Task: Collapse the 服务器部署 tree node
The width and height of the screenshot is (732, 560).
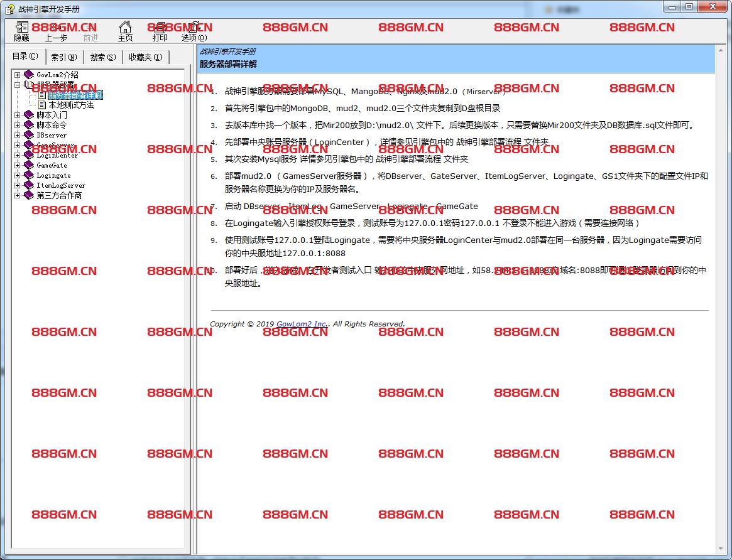Action: 17,85
